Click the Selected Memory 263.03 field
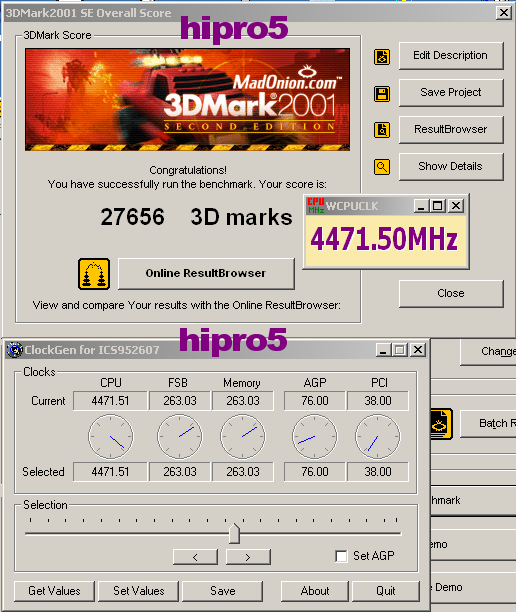Viewport: 516px width, 612px height. 243,472
